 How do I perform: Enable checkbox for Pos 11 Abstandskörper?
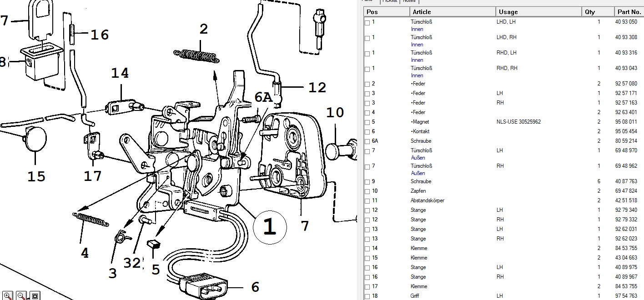[x=367, y=201]
